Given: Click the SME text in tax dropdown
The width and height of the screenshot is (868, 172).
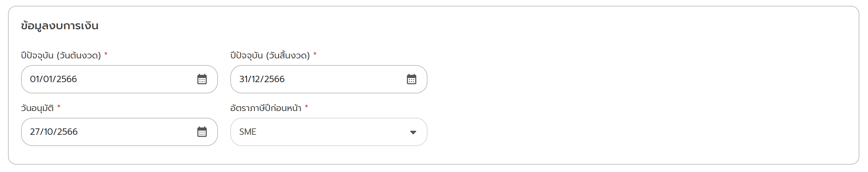Looking at the screenshot, I should [248, 132].
